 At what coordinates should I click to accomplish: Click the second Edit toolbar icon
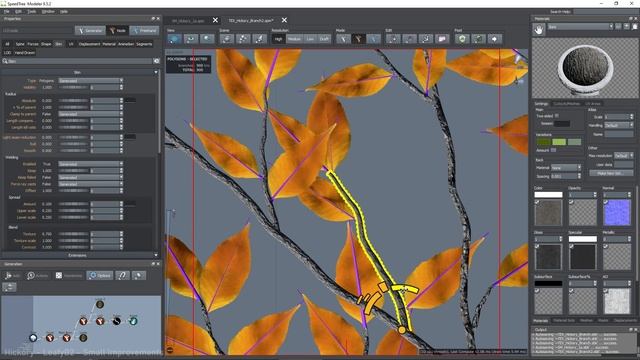pyautogui.click(x=410, y=39)
